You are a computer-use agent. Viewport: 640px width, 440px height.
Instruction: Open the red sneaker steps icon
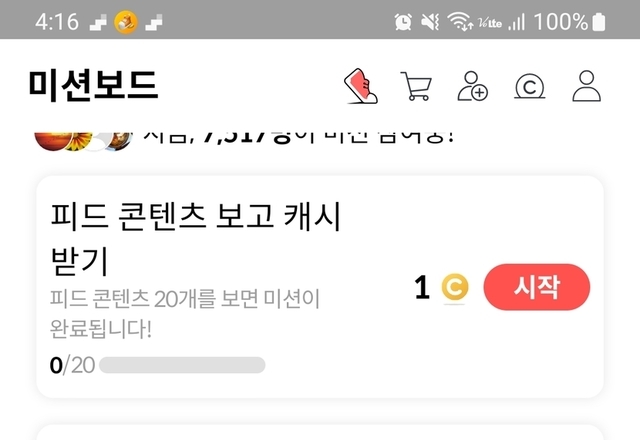coord(361,86)
